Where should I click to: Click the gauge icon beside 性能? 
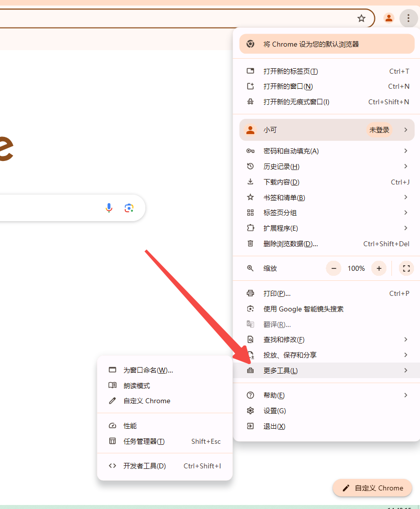(112, 426)
